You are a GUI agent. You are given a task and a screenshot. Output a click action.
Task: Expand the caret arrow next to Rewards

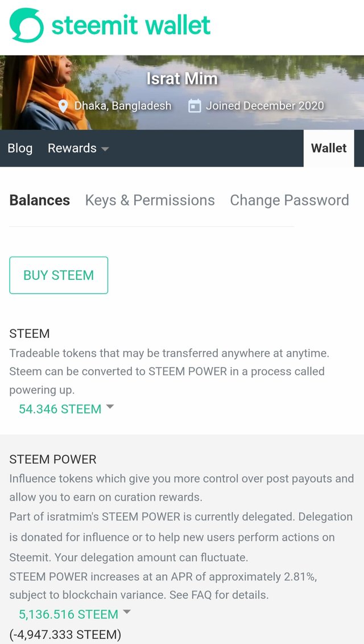[105, 149]
